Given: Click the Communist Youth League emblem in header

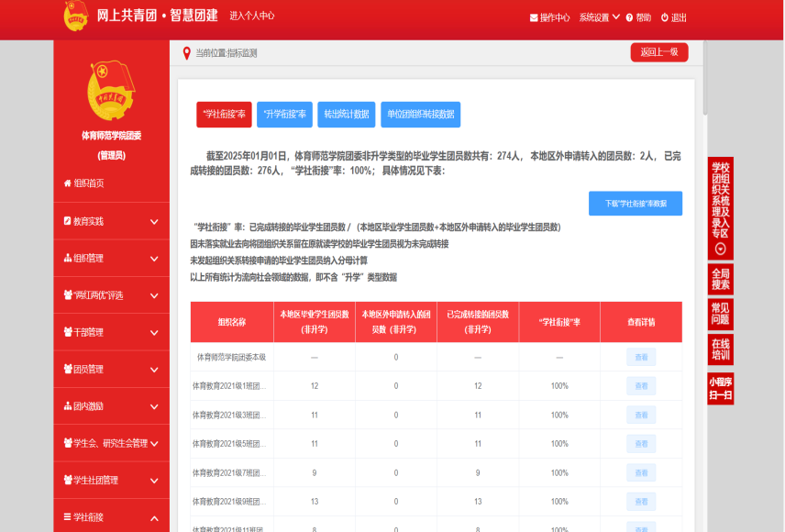Looking at the screenshot, I should pos(76,16).
